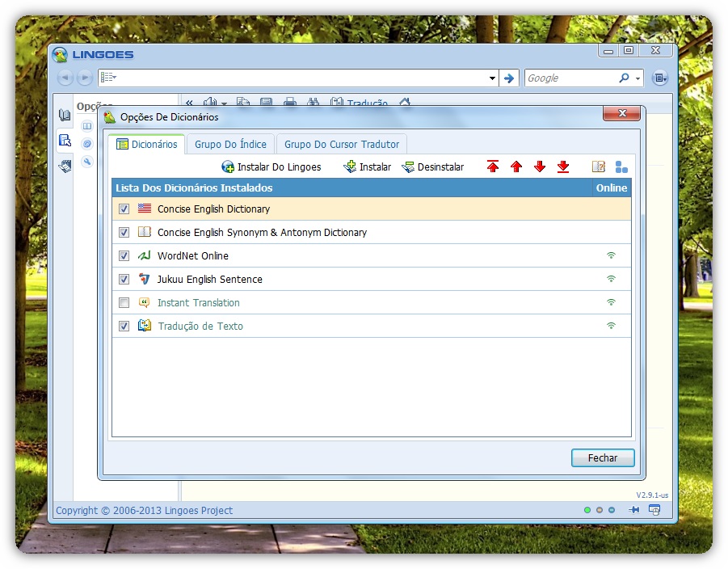This screenshot has width=728, height=569.
Task: Switch to the Dicionários tab
Action: click(x=147, y=144)
